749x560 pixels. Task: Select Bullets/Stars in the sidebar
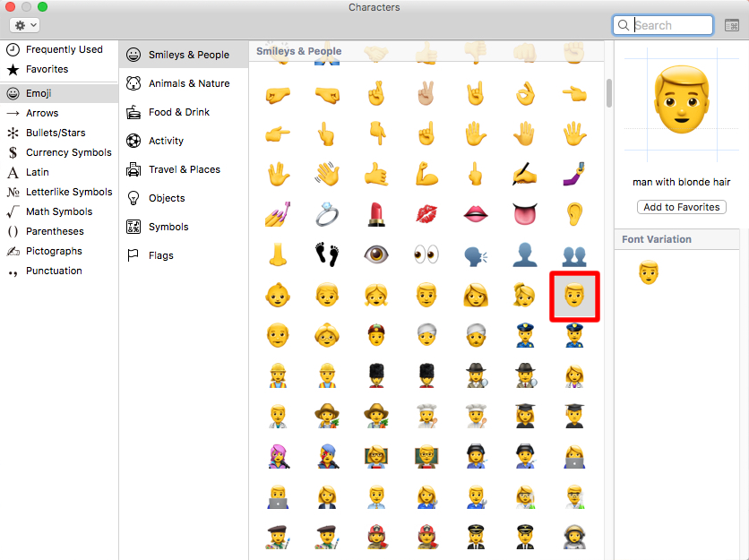point(59,133)
